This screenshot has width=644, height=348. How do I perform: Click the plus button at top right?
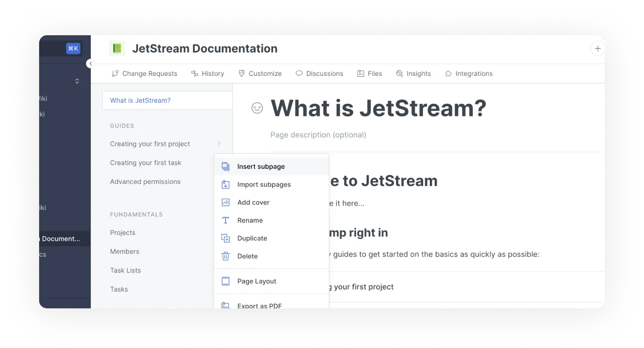598,48
